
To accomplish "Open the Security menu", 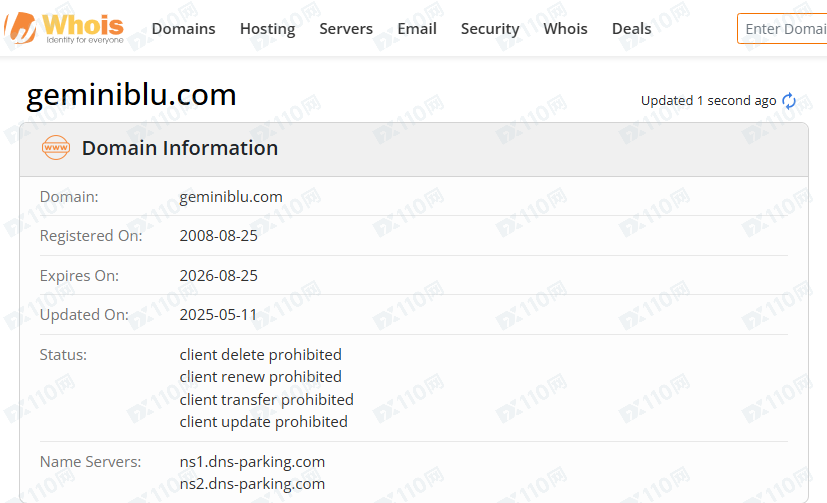I will tap(490, 28).
